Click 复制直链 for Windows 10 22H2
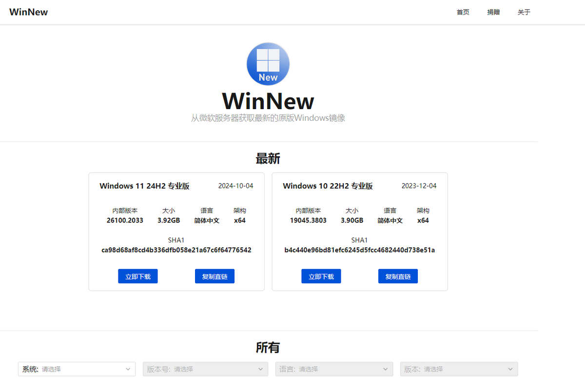585x392 pixels. (398, 276)
